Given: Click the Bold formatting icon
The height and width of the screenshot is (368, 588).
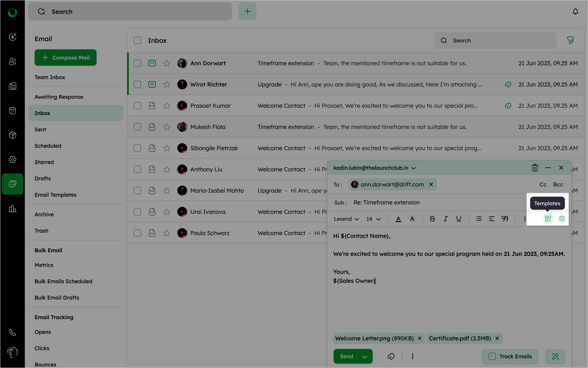Looking at the screenshot, I should (432, 219).
